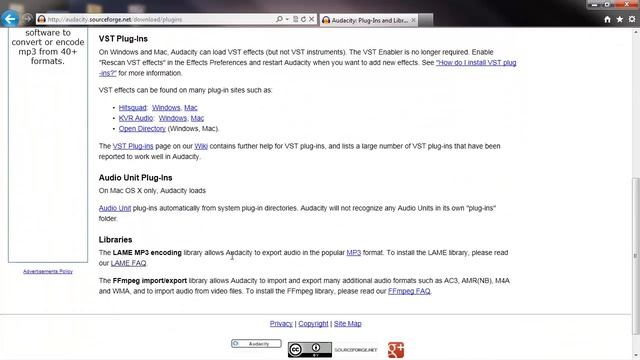
Task: Select the Audacity Plug-Ins tab
Action: [369, 20]
